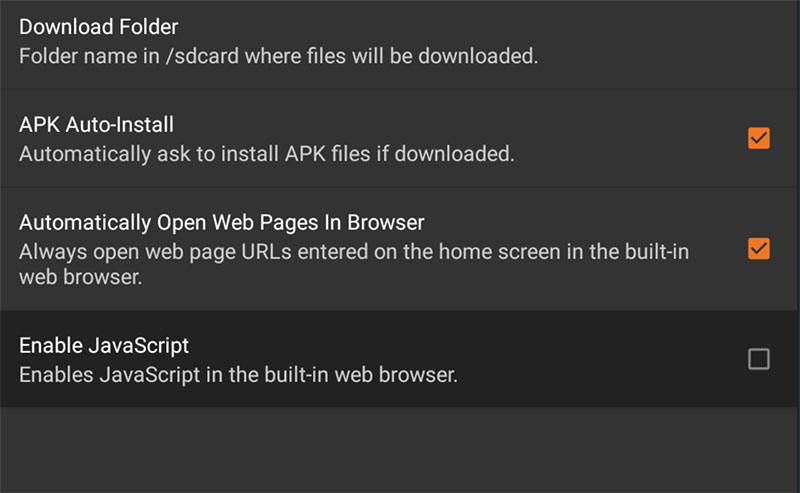Choose the Enable JavaScript title text
This screenshot has height=493, width=800.
tap(104, 346)
